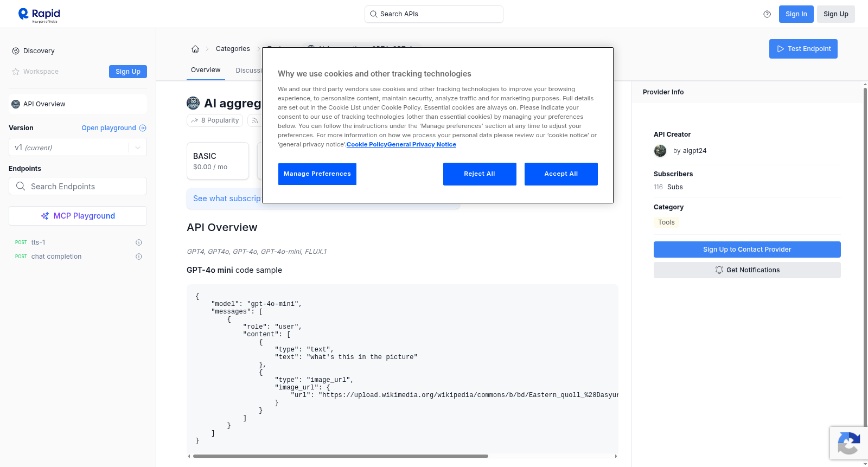Click the Rapid logo

39,15
